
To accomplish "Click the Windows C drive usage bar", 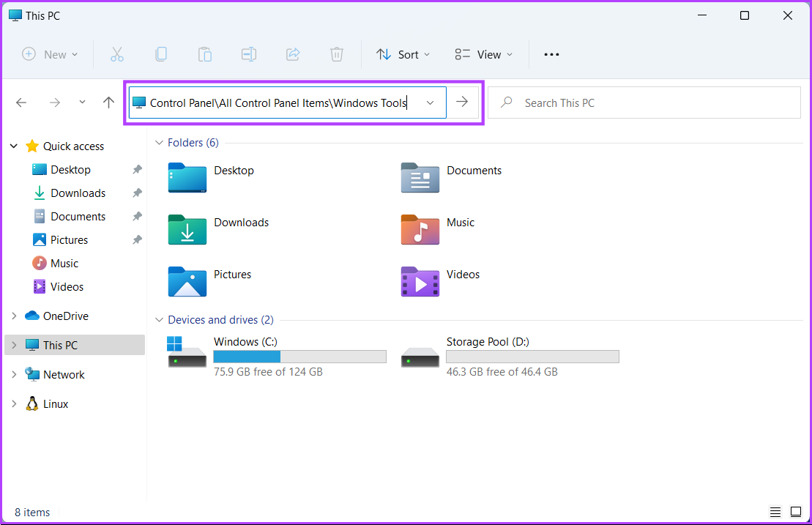I will pos(299,357).
